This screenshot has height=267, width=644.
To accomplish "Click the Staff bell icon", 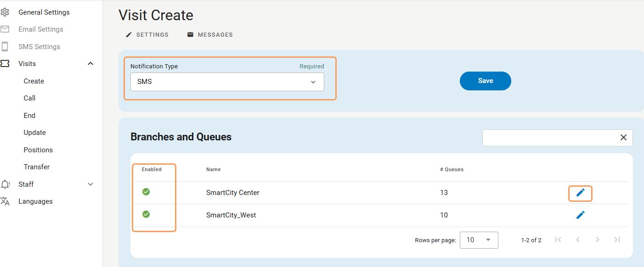I will (5, 184).
